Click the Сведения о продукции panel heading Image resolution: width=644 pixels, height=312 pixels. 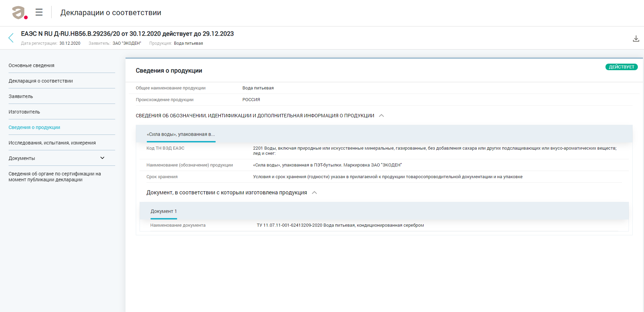pos(169,71)
